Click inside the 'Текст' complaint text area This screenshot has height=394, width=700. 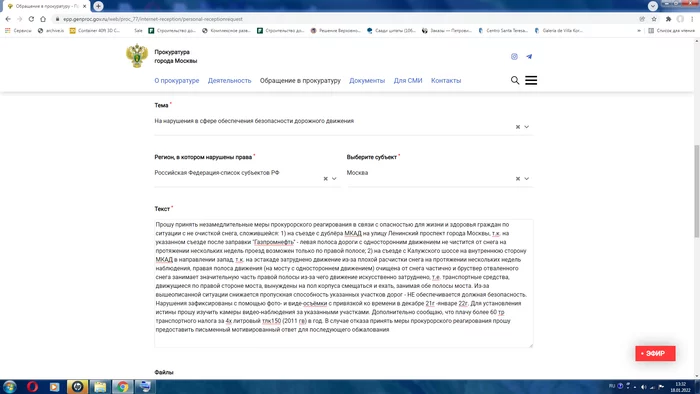click(x=344, y=283)
